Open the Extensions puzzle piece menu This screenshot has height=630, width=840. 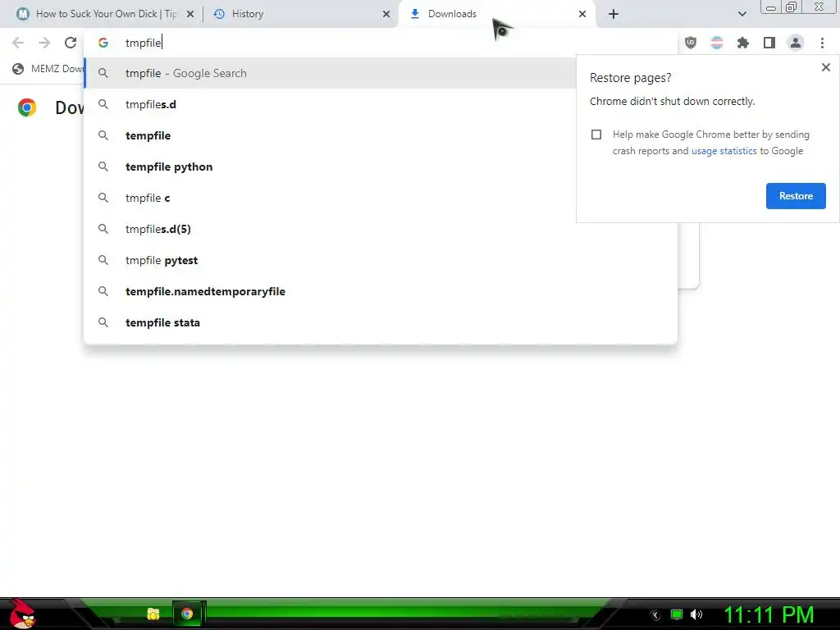[743, 43]
